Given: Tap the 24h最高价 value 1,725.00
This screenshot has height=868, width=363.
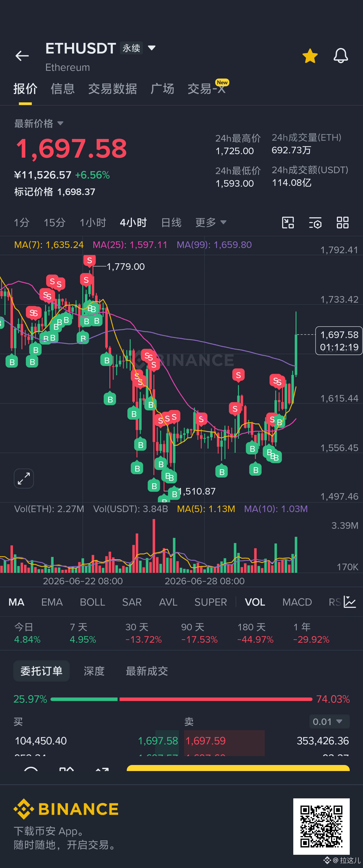Looking at the screenshot, I should 235,151.
